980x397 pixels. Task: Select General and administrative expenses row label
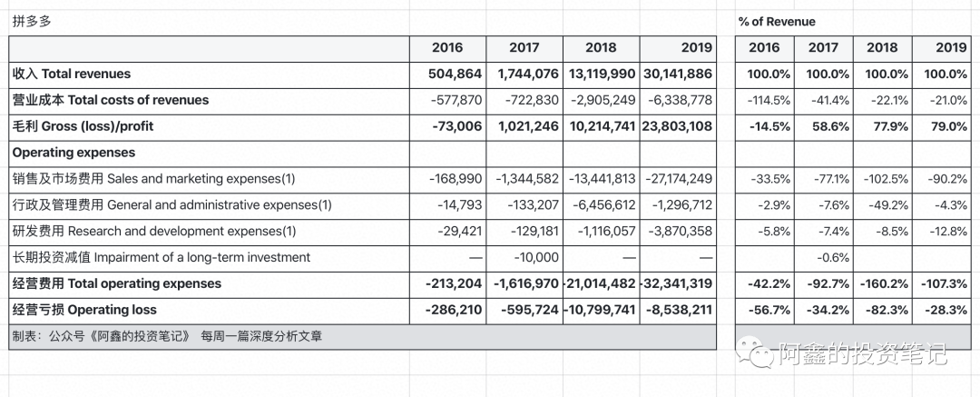[x=171, y=205]
